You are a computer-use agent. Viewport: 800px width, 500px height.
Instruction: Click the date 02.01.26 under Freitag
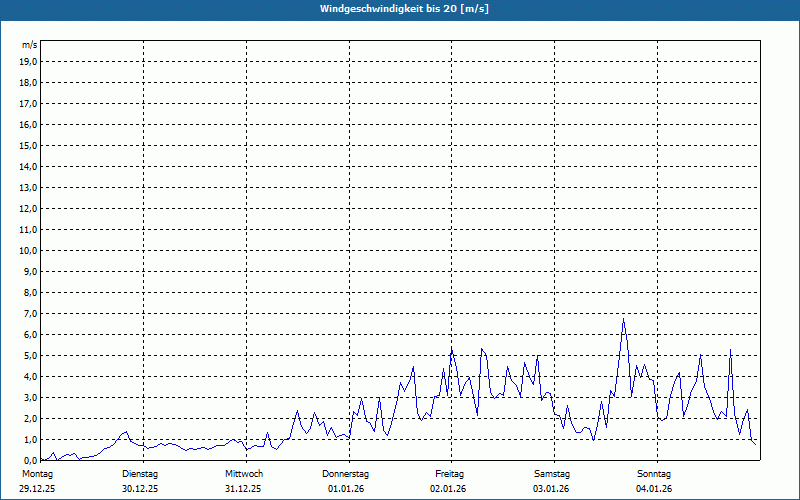tap(449, 489)
